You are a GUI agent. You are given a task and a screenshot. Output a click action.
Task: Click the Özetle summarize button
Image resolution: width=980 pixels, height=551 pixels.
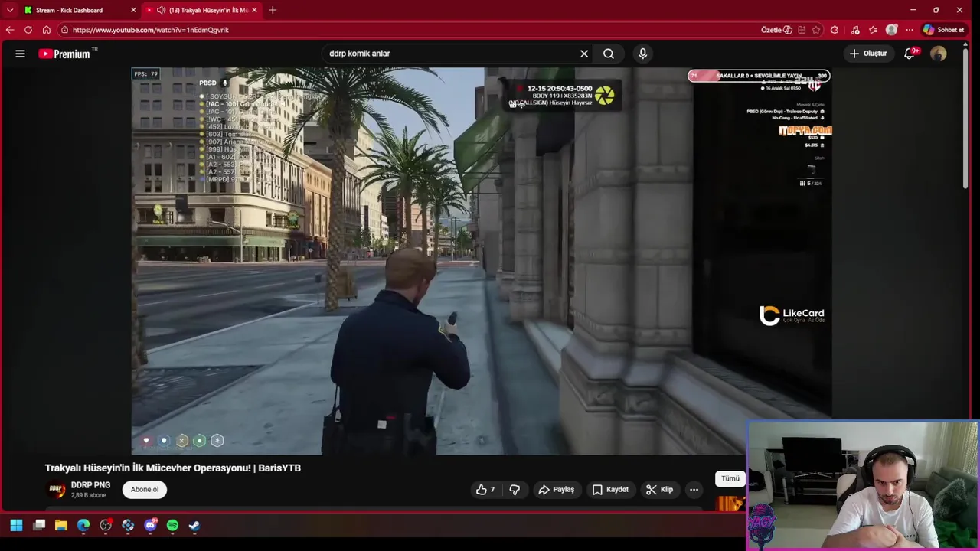pyautogui.click(x=776, y=30)
